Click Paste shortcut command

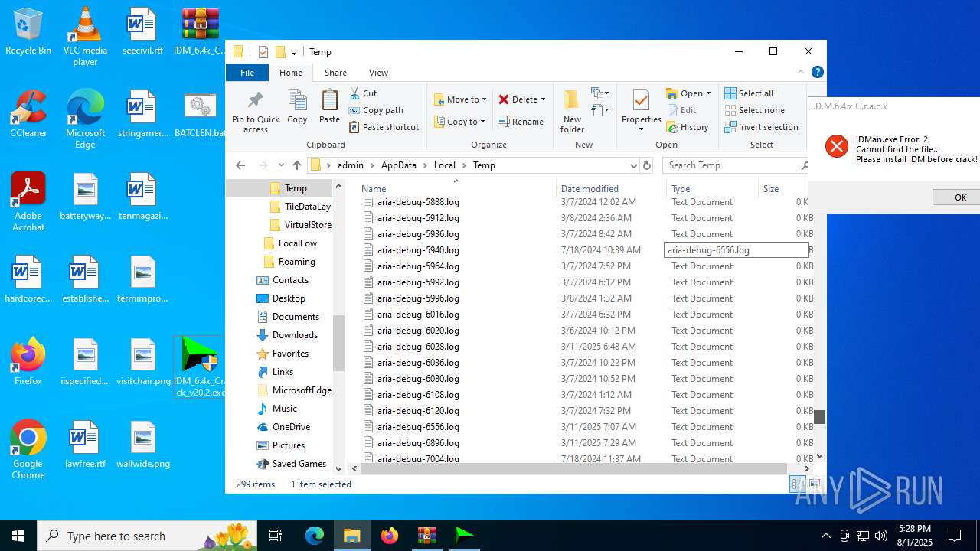[384, 127]
